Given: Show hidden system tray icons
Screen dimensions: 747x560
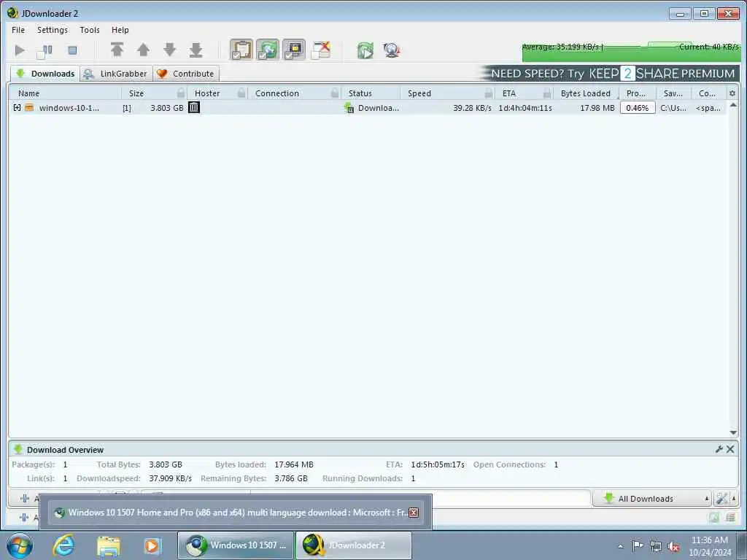Looking at the screenshot, I should (x=620, y=546).
